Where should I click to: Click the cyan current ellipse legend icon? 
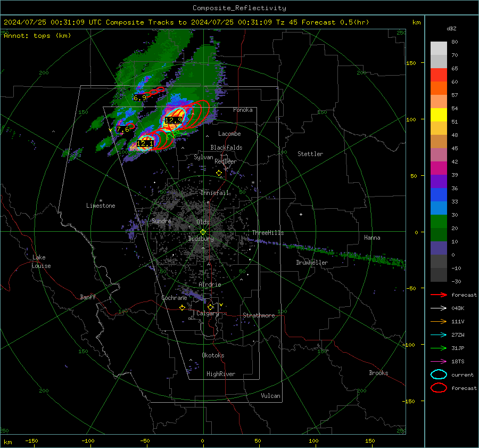[439, 374]
